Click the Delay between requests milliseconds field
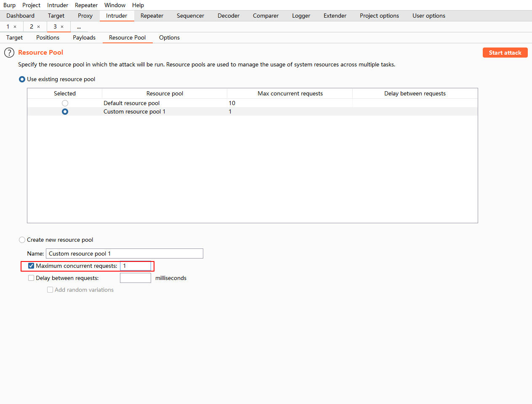Viewport: 532px width, 404px height. coord(136,278)
